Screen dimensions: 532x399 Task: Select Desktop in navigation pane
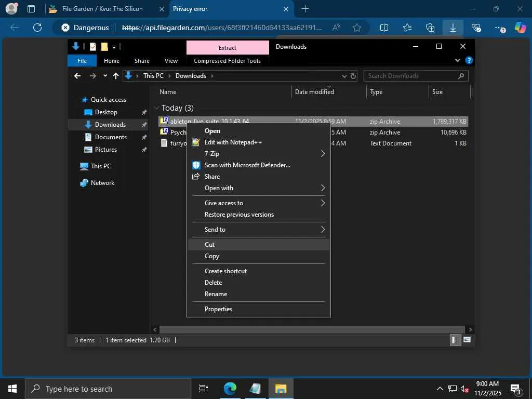(x=106, y=112)
